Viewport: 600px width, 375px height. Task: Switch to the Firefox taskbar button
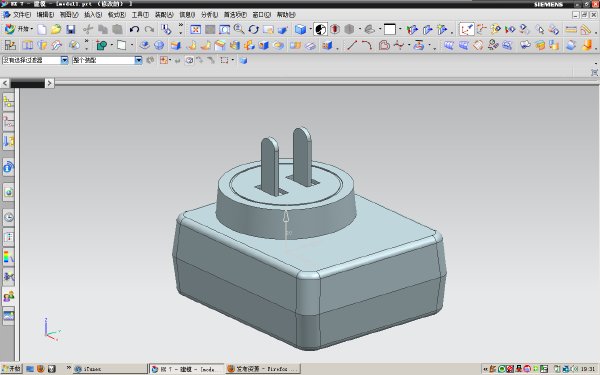point(263,369)
